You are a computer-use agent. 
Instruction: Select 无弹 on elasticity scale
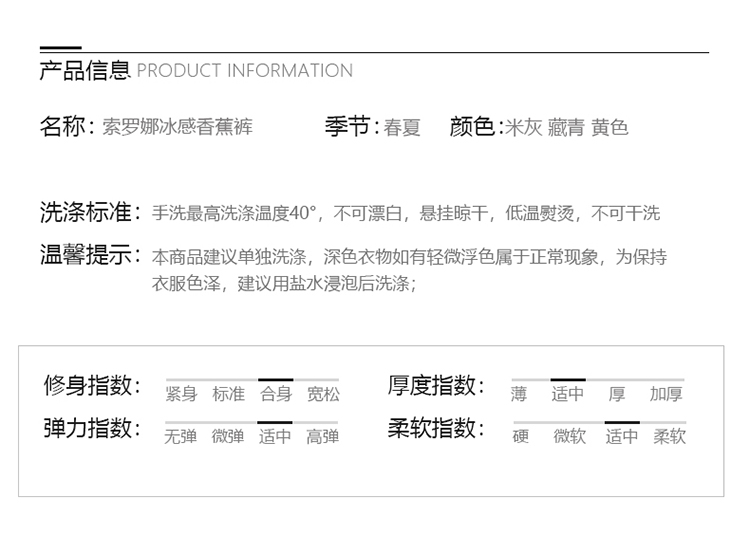[x=180, y=437]
